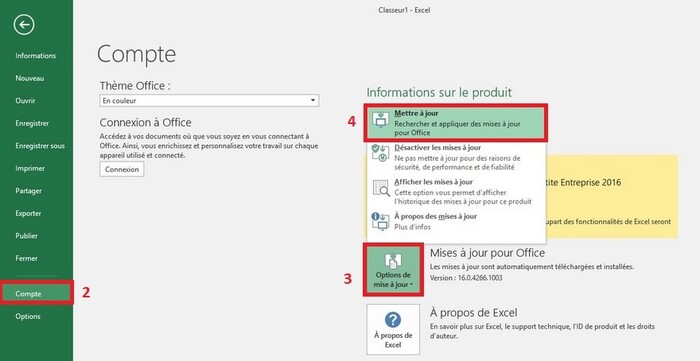Expand the Thème Office dropdown

coord(209,101)
